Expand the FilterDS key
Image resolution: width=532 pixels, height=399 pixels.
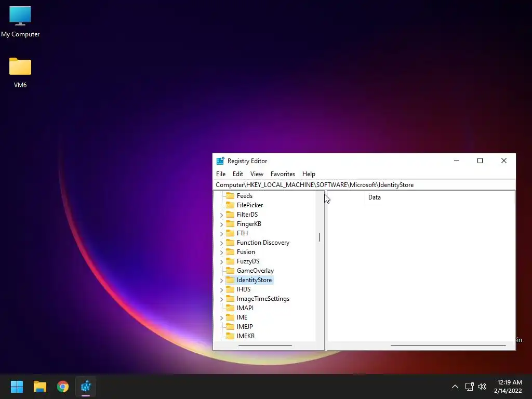221,215
